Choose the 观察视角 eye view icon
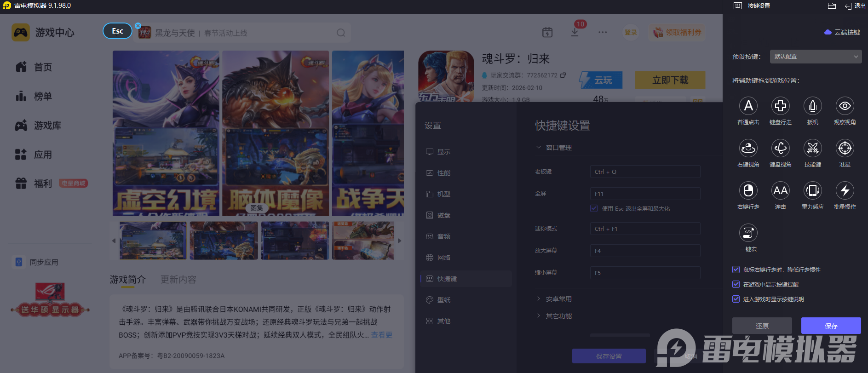This screenshot has width=868, height=373. (x=845, y=106)
